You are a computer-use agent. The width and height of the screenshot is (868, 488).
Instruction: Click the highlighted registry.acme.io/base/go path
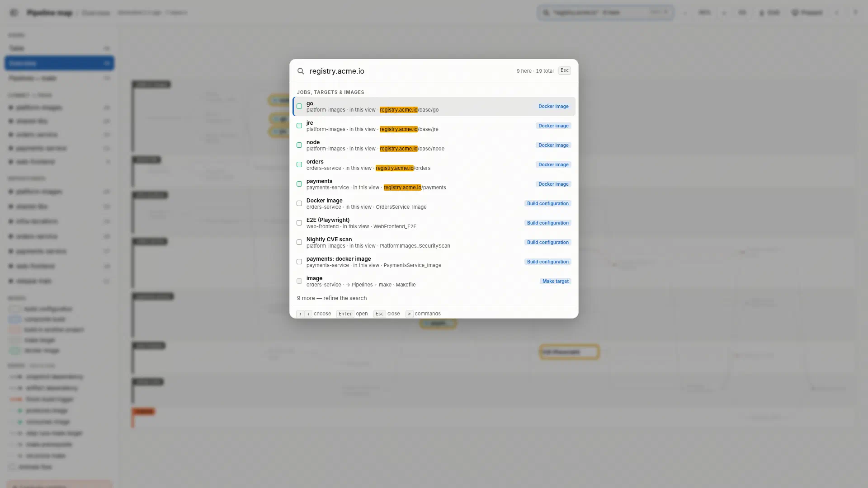tap(409, 110)
